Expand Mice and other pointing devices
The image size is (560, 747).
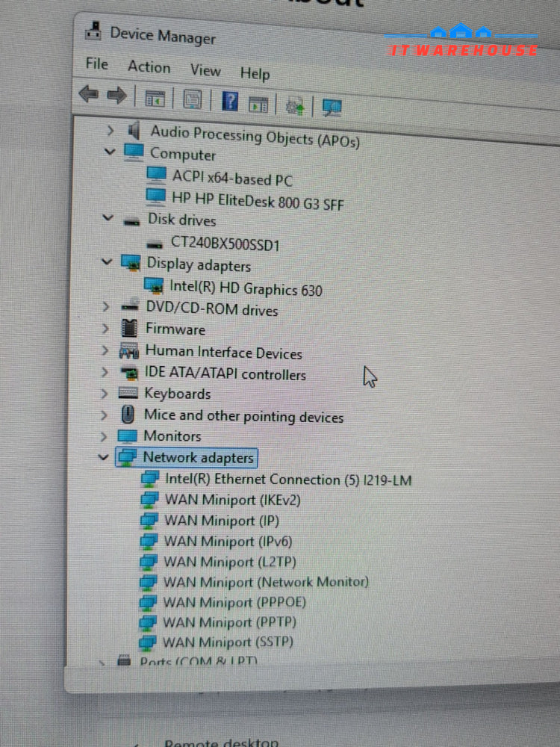[x=104, y=415]
